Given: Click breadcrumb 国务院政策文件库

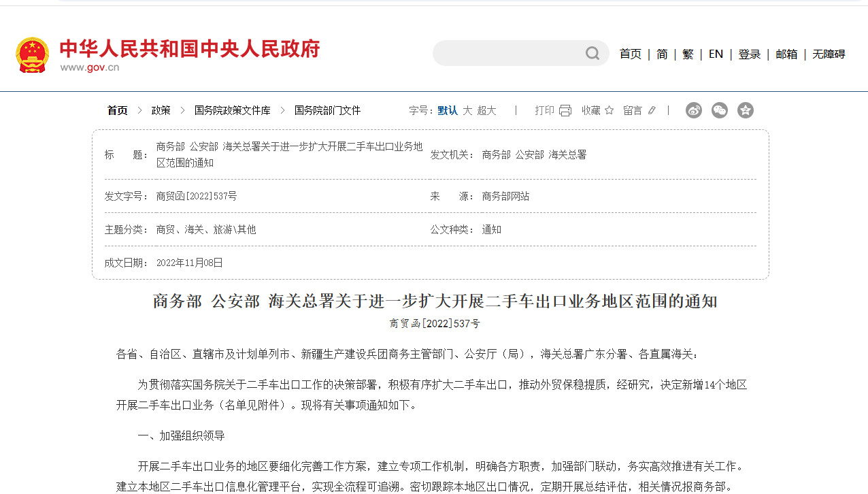Looking at the screenshot, I should coord(232,110).
